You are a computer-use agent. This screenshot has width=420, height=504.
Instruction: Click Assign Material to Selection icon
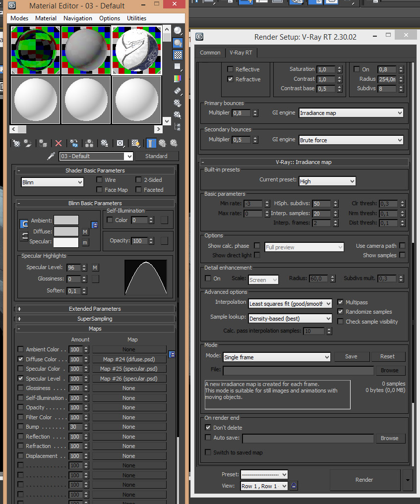[43, 143]
